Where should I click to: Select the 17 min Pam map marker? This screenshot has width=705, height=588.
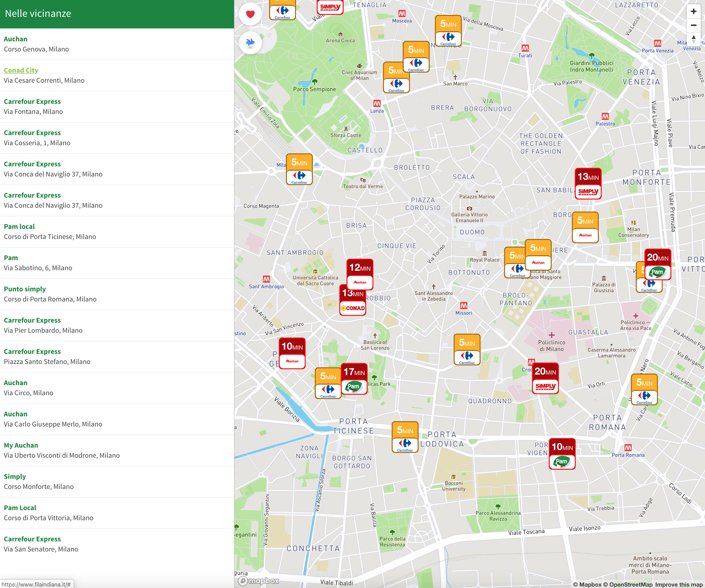pos(354,379)
